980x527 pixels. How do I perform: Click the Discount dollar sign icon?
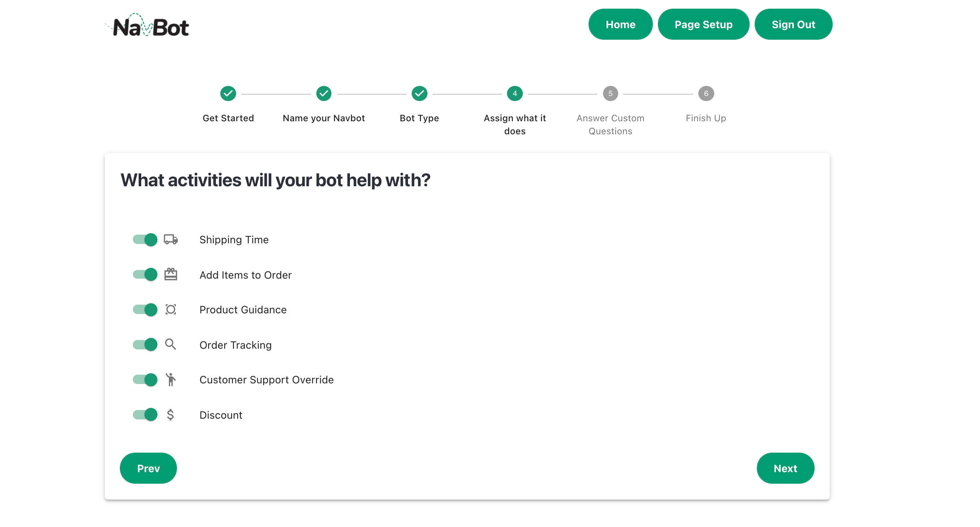tap(170, 414)
